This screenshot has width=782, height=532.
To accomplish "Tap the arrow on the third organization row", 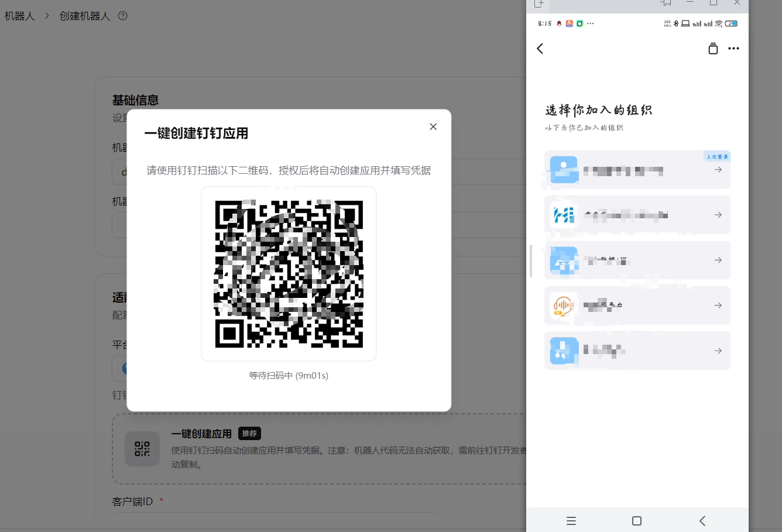I will coord(718,260).
